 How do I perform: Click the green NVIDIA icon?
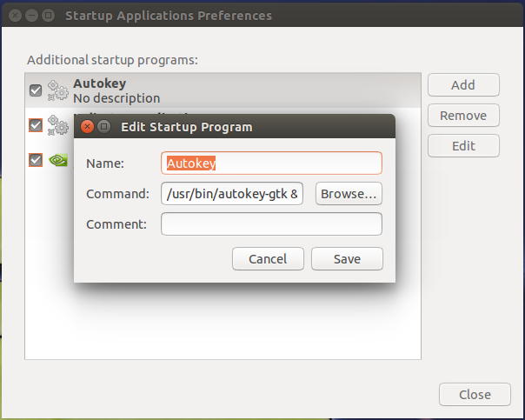(58, 160)
